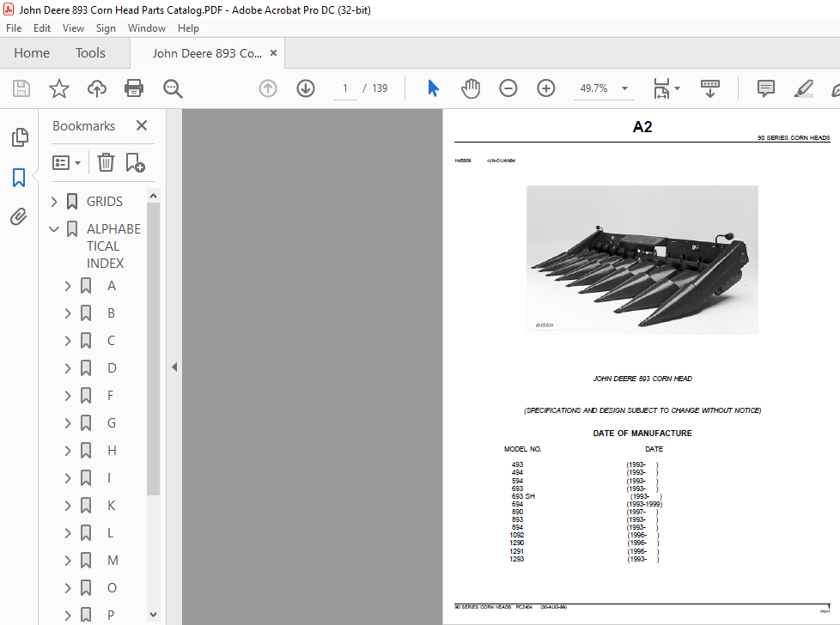Open bookmark options menu

(x=66, y=162)
